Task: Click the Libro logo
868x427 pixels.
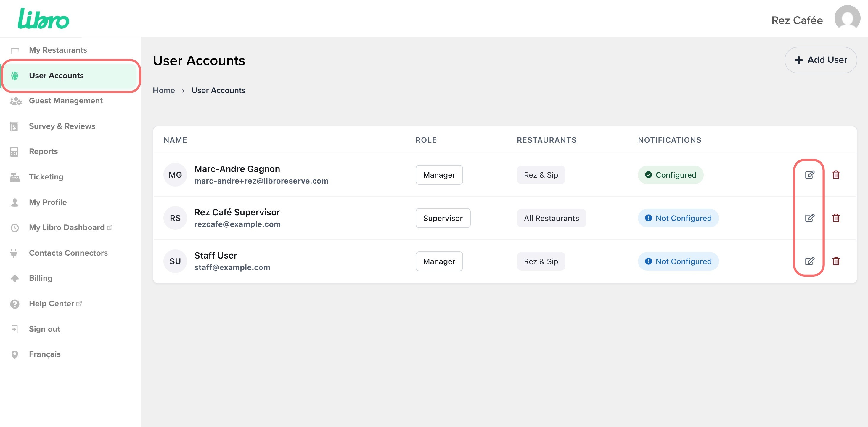Action: 44,19
